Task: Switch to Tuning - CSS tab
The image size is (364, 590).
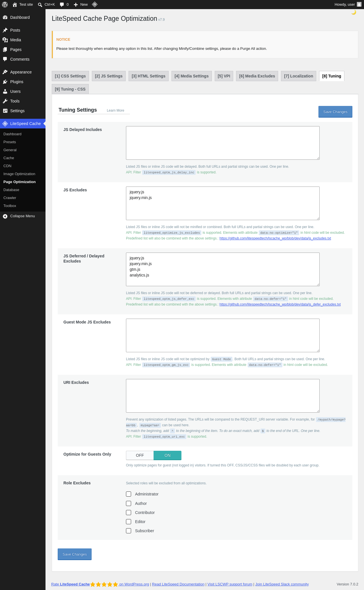Action: [x=70, y=89]
